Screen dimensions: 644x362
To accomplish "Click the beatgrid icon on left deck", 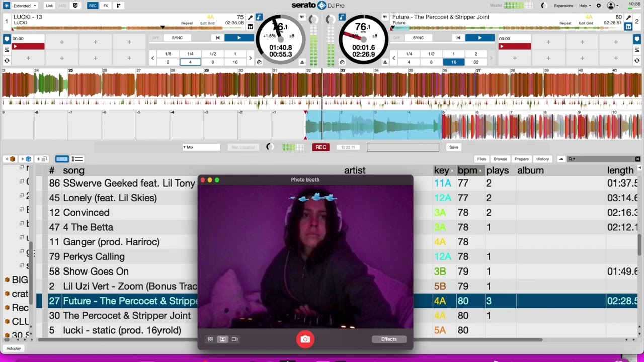I will click(x=250, y=27).
